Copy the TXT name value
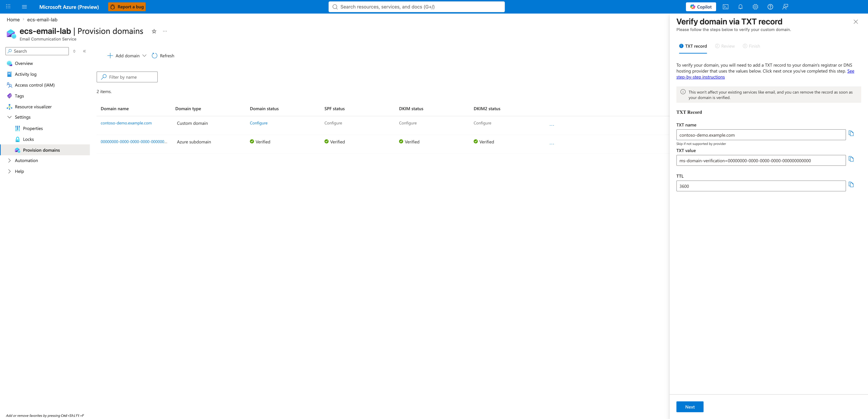The image size is (868, 419). pos(851,133)
